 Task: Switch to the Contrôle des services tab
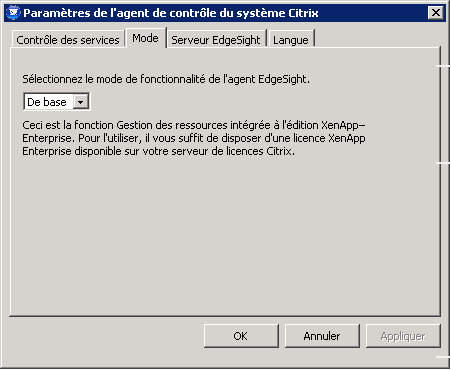point(68,40)
